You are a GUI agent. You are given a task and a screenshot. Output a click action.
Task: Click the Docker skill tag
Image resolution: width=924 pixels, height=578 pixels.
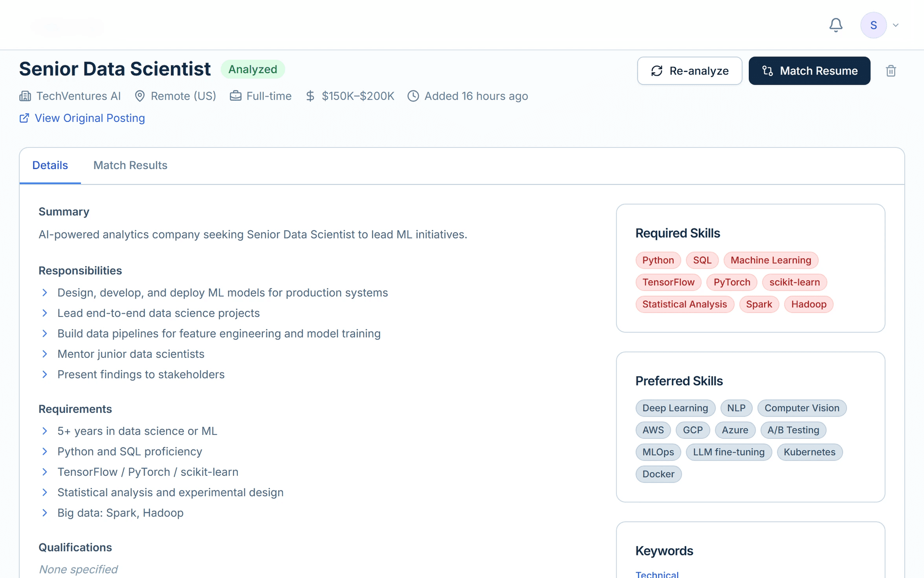pos(658,474)
